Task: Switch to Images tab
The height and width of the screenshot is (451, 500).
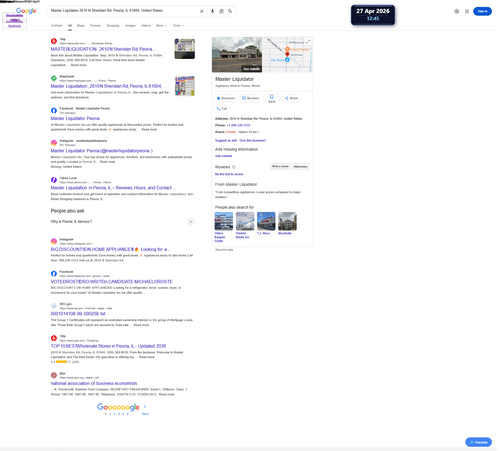Action: (130, 26)
